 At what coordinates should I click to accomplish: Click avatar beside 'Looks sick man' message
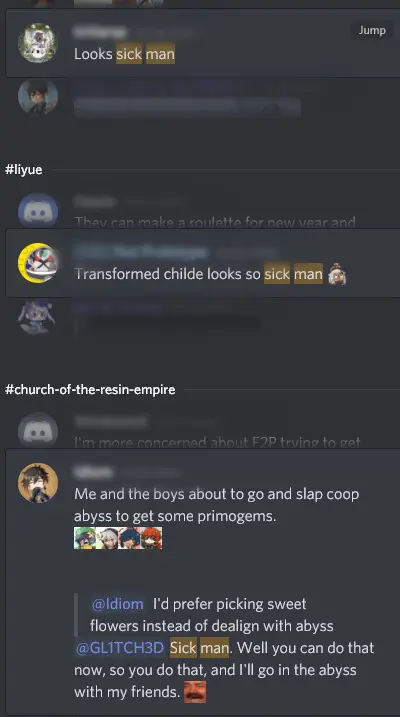(x=37, y=43)
